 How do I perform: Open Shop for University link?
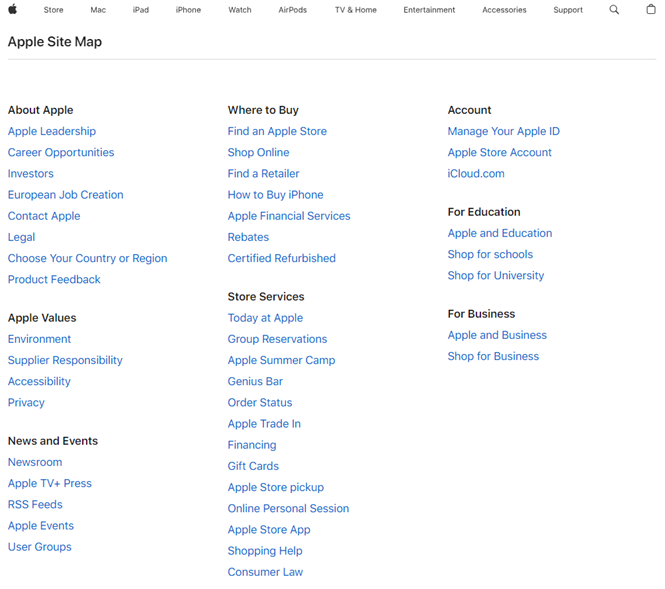tap(495, 276)
